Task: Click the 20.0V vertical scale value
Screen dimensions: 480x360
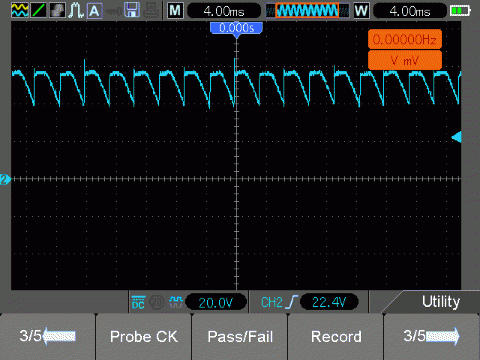Action: click(216, 303)
